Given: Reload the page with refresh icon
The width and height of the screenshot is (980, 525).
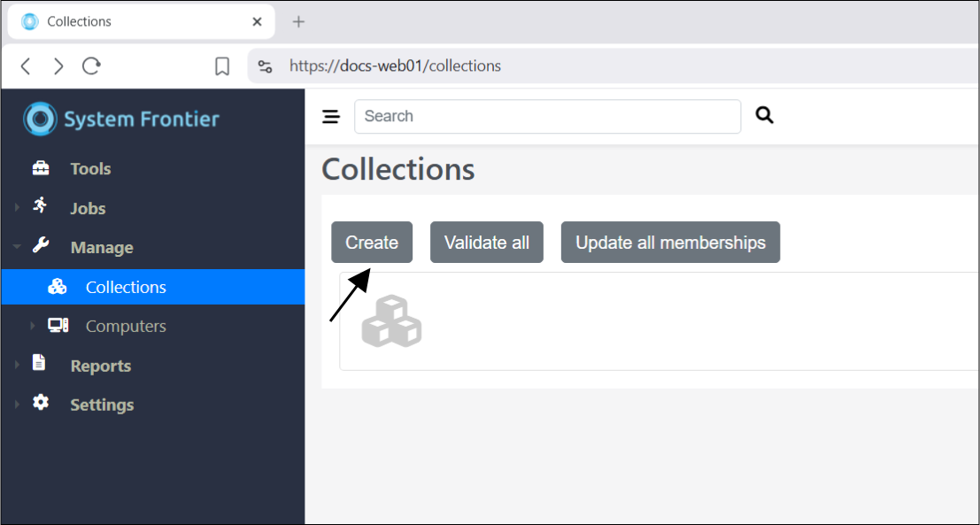Looking at the screenshot, I should coord(91,66).
